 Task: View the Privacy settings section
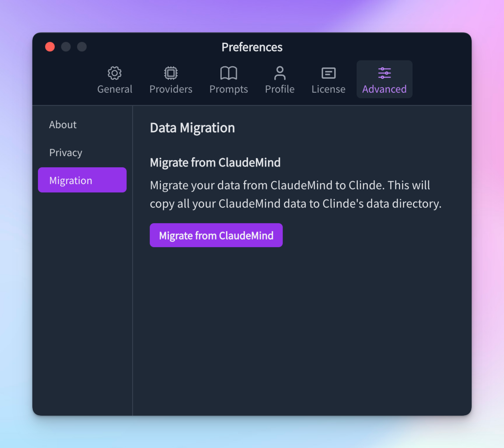[x=65, y=153]
